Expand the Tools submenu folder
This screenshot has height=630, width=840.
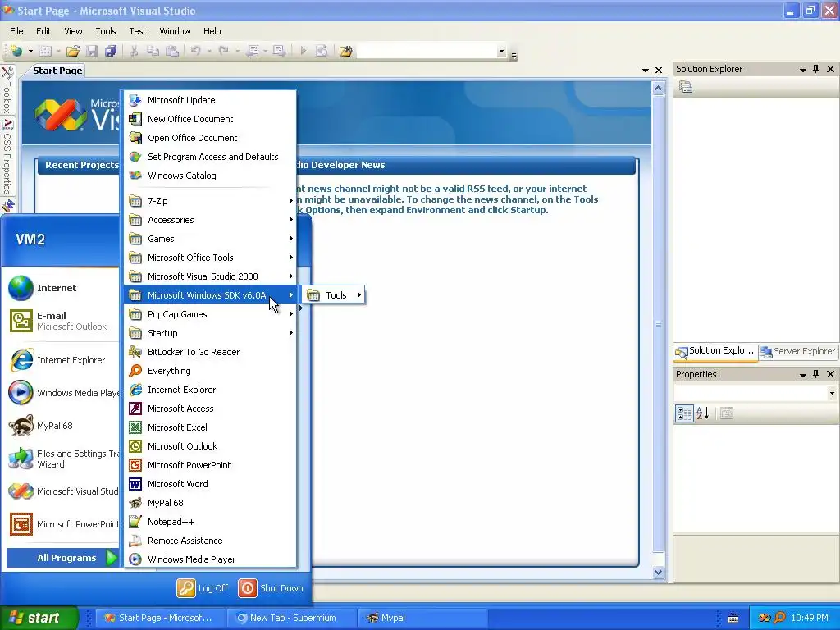coord(334,295)
